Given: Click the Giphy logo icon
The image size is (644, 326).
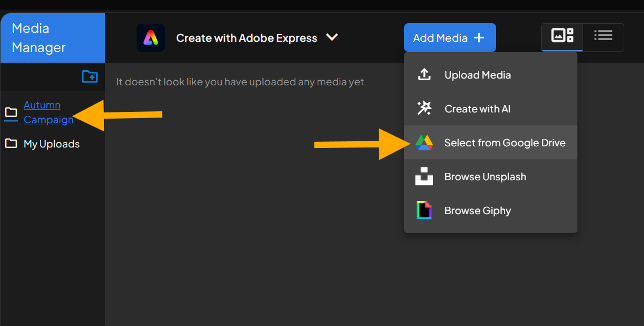Looking at the screenshot, I should 424,210.
